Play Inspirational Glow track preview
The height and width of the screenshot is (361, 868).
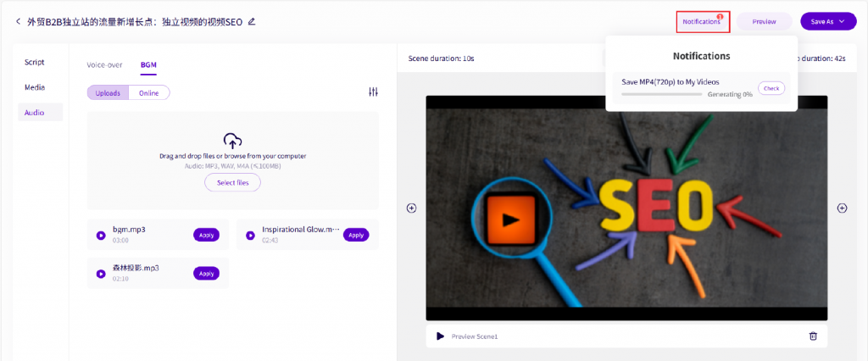tap(250, 236)
